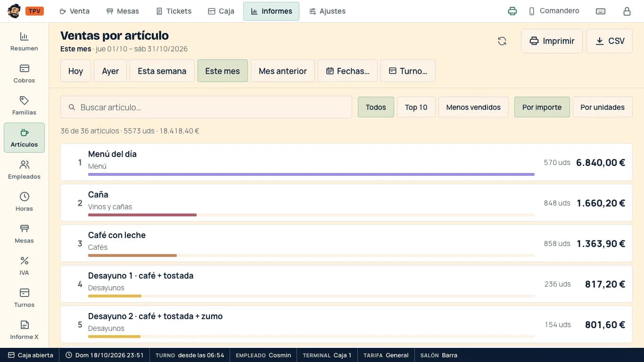Open Comandero handheld mode
Image resolution: width=644 pixels, height=362 pixels.
pyautogui.click(x=554, y=11)
